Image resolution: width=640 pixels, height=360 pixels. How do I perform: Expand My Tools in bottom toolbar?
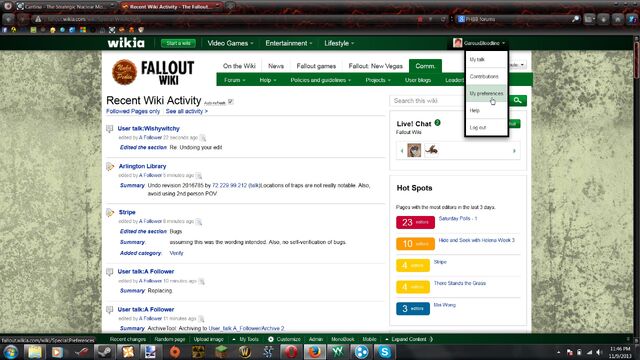click(246, 339)
